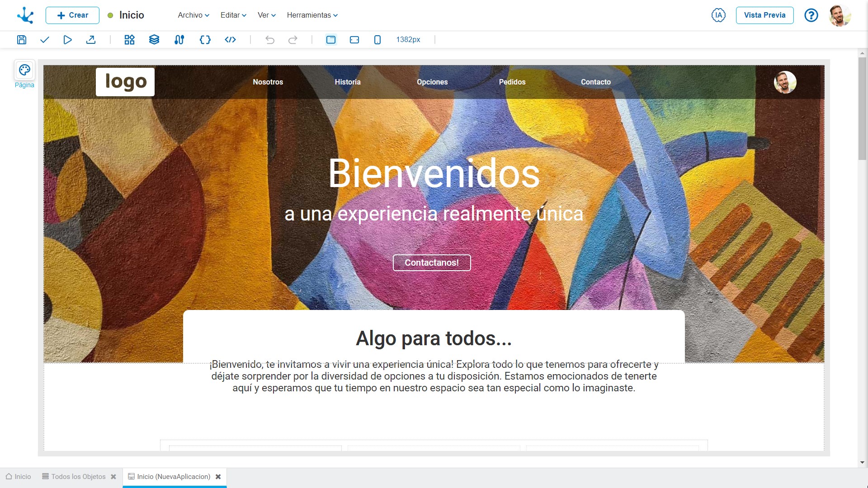Expand the Editar menu
868x488 pixels.
click(233, 15)
